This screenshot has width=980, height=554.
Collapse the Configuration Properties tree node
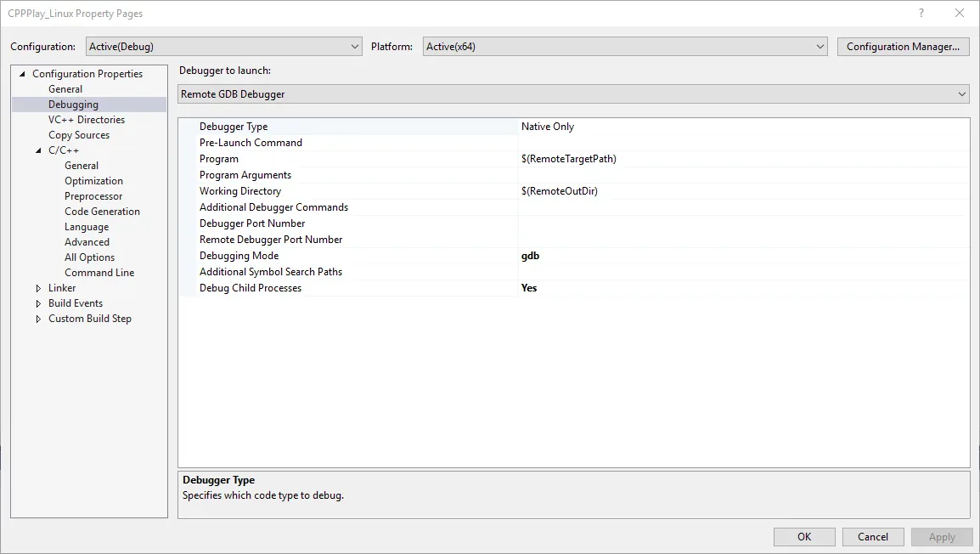pos(22,74)
